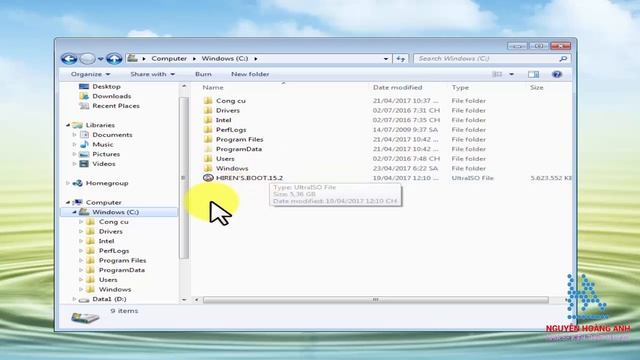Viewport: 640px width, 360px height.
Task: Select the PerfLogs folder icon in file list
Action: click(208, 130)
